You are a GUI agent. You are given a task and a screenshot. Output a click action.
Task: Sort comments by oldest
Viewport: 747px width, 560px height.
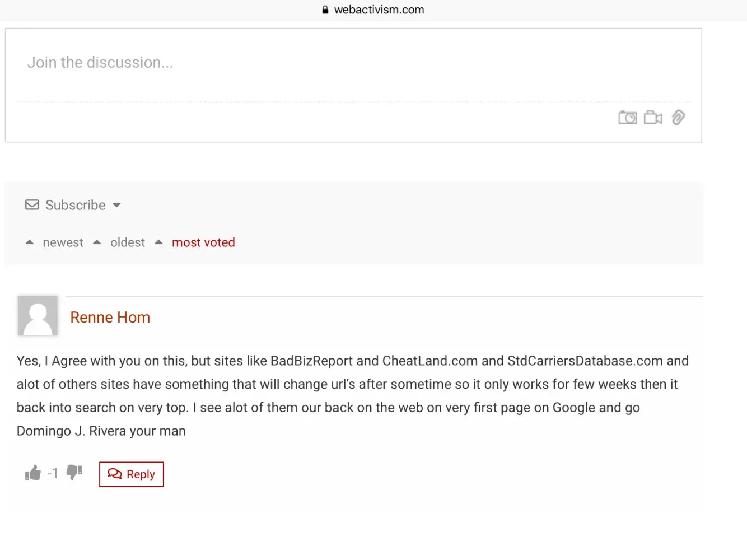click(128, 242)
